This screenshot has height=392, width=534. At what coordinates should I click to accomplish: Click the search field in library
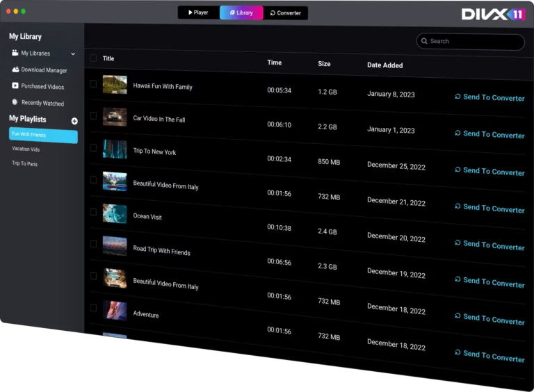pyautogui.click(x=470, y=42)
